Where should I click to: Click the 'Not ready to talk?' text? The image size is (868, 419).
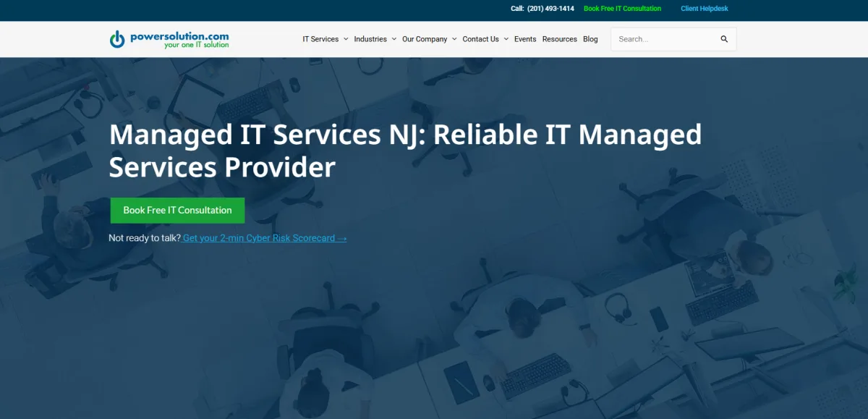point(145,238)
